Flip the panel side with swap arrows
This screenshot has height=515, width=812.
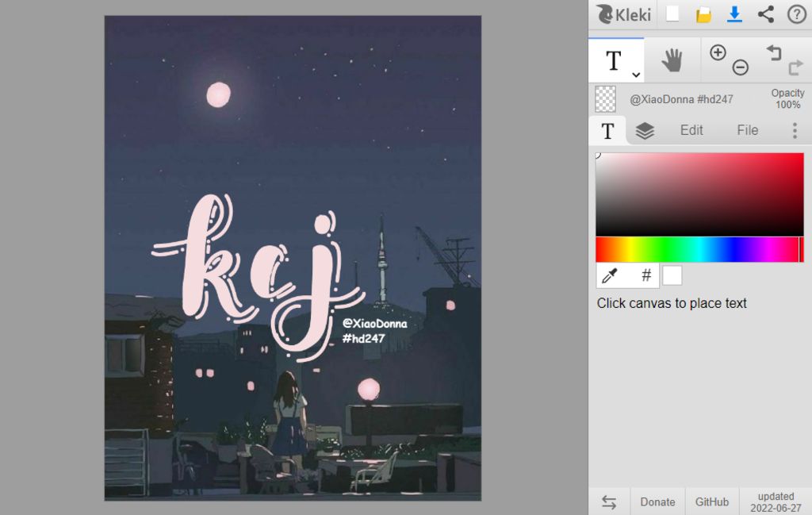[610, 502]
